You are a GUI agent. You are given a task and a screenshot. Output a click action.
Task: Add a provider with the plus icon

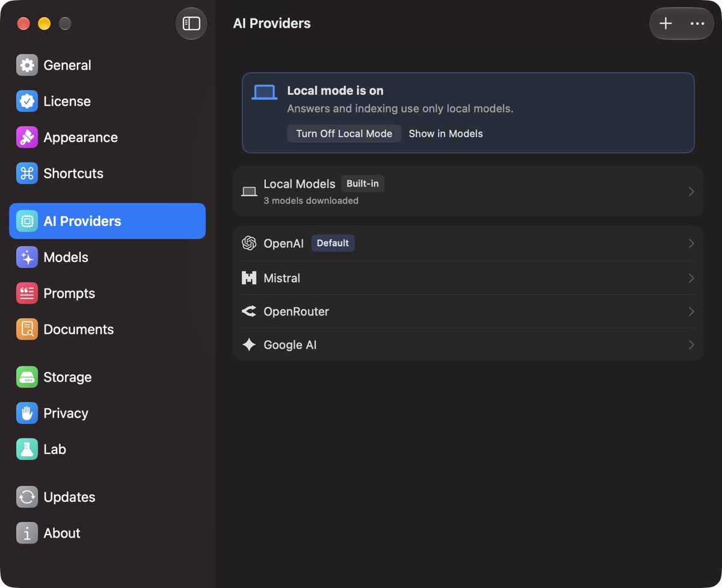(665, 23)
